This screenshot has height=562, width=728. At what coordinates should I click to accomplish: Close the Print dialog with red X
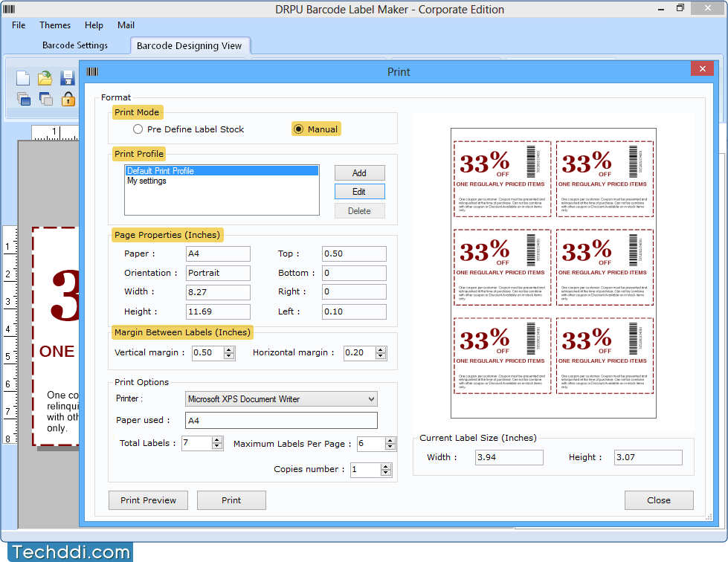tap(703, 68)
